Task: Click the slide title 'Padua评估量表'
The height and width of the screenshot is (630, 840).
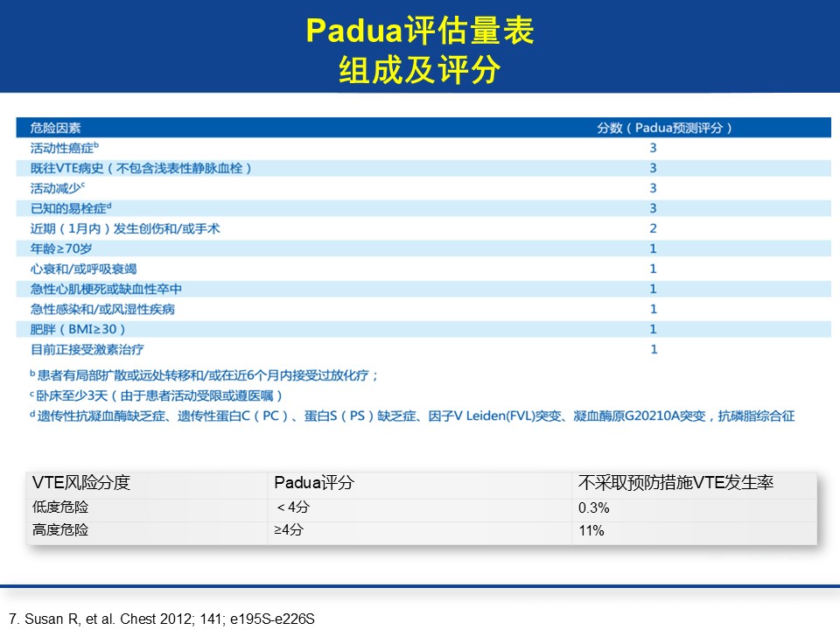Action: 419,30
